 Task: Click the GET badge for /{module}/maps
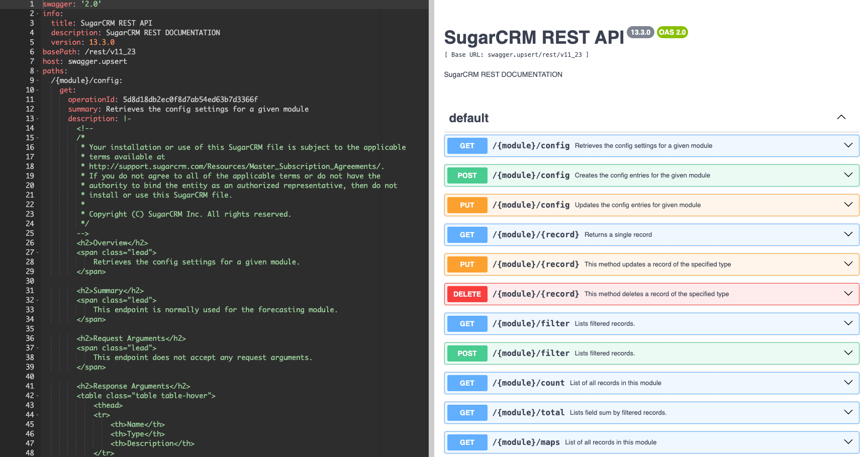point(467,442)
